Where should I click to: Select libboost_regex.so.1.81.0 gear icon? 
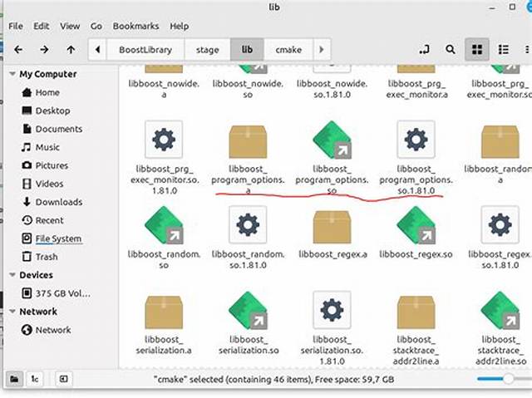pyautogui.click(x=500, y=225)
